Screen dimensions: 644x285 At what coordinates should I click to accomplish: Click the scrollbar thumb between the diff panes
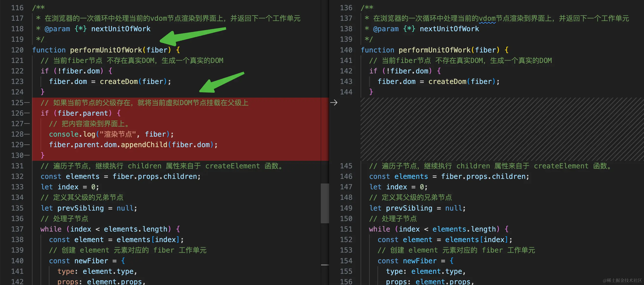tap(324, 203)
